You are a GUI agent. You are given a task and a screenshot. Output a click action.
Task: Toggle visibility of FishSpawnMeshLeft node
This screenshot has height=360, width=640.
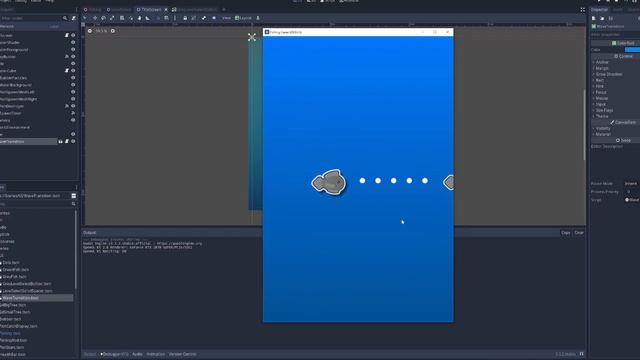coord(73,92)
